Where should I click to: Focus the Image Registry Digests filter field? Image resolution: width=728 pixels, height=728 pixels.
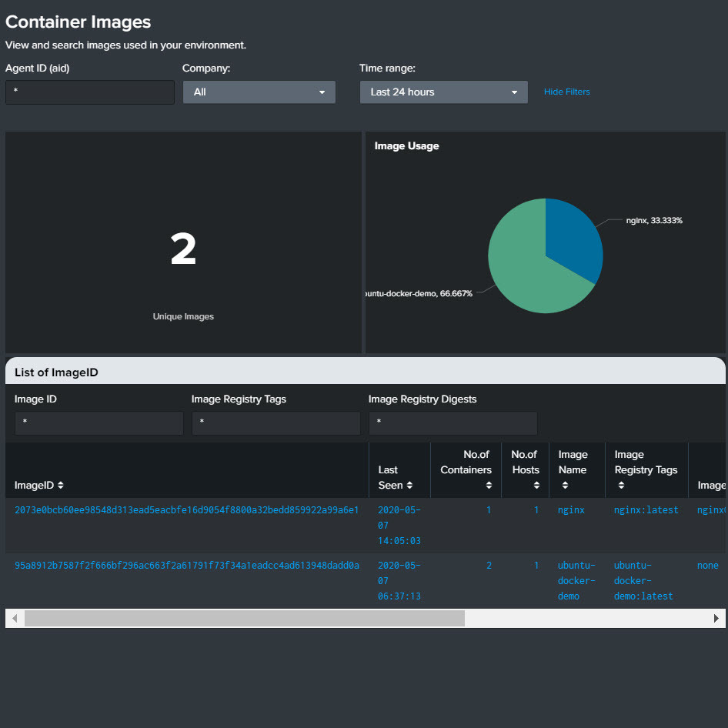pyautogui.click(x=452, y=422)
